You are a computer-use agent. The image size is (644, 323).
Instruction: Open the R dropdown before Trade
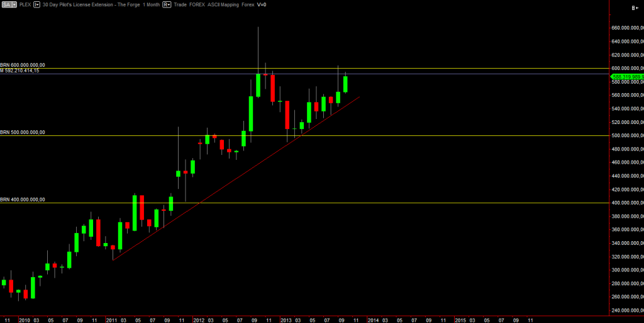(x=167, y=4)
